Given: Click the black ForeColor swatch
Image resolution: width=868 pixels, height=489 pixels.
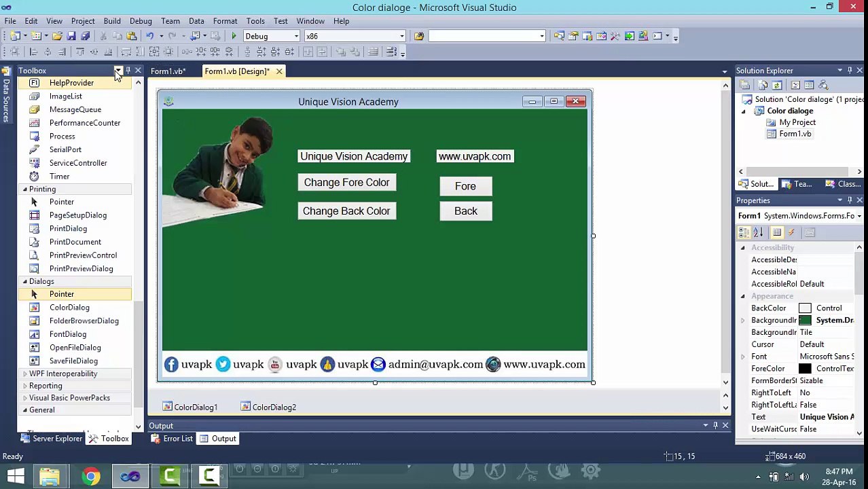Looking at the screenshot, I should pyautogui.click(x=805, y=369).
